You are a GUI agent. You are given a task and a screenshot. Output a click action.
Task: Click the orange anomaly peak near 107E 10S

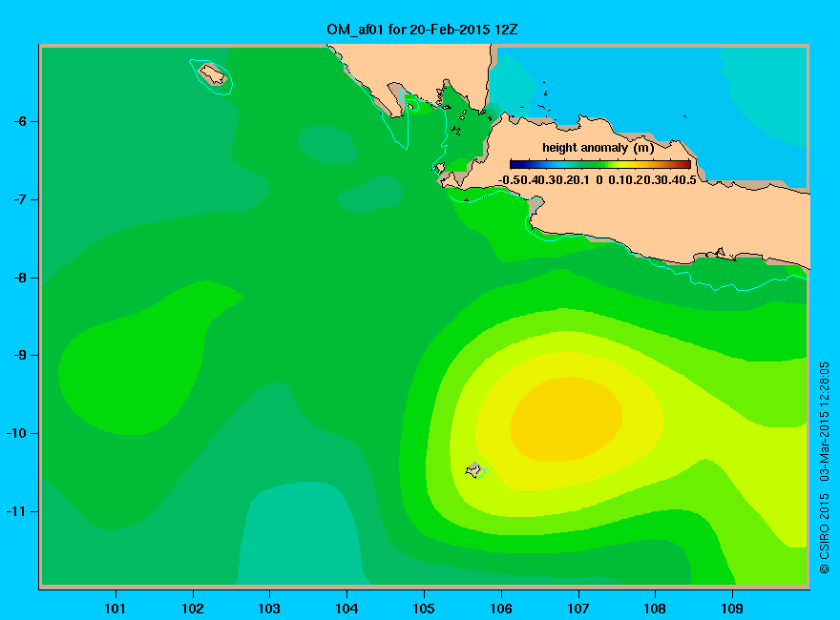click(566, 419)
